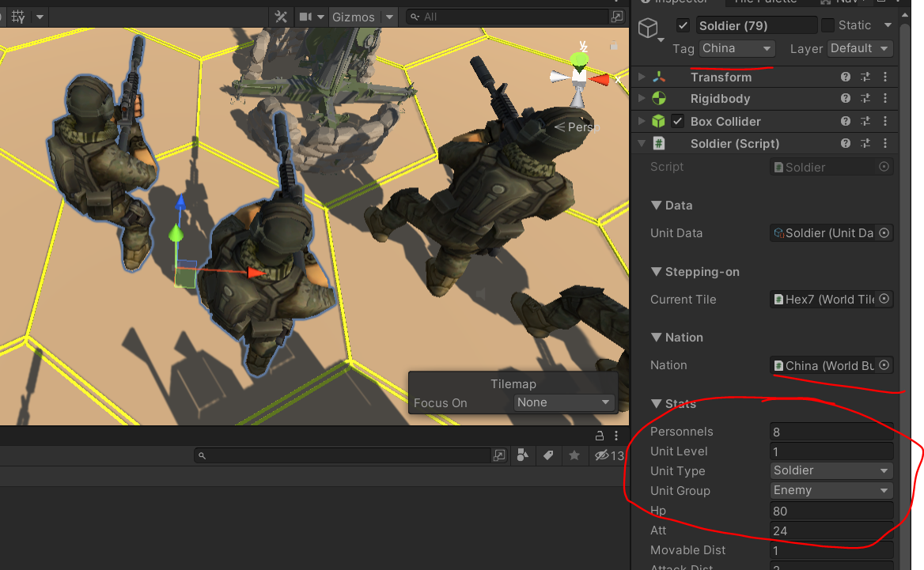Click the Hp value field

[831, 511]
